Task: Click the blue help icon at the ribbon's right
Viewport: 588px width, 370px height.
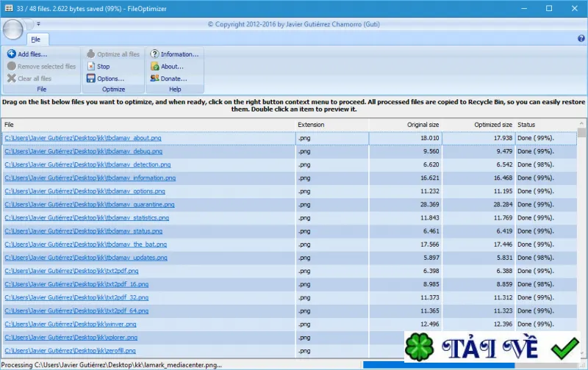Action: (581, 38)
